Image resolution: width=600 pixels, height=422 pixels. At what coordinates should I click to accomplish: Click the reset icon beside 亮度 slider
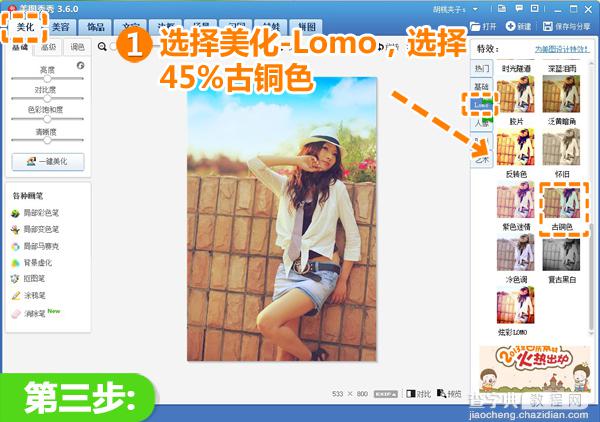click(80, 65)
